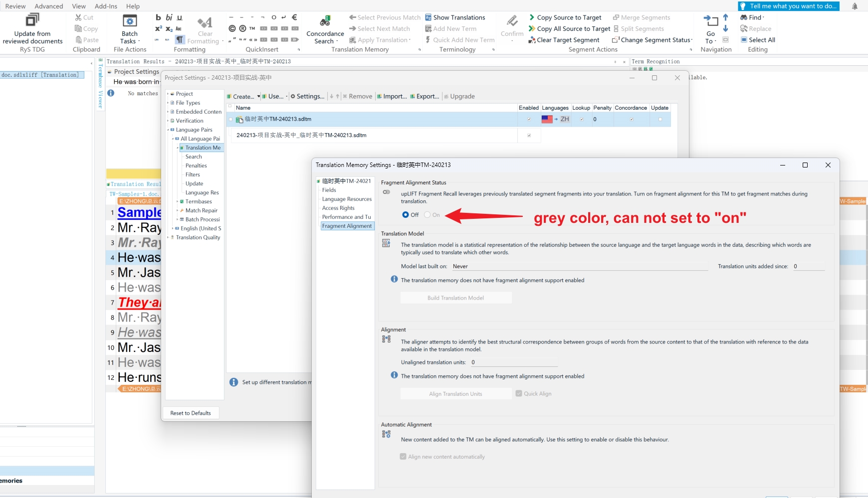The height and width of the screenshot is (498, 868).
Task: Expand the Translation Quality tree node
Action: coord(168,237)
